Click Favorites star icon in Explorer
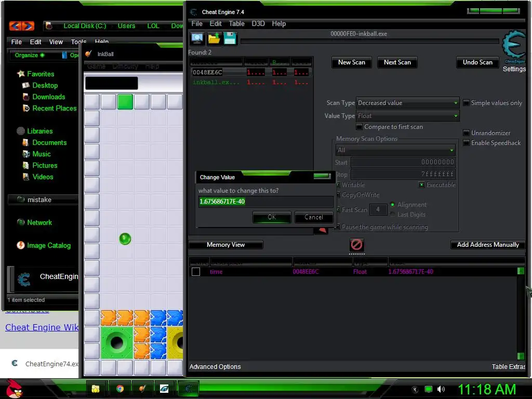Image resolution: width=532 pixels, height=399 pixels. (21, 74)
